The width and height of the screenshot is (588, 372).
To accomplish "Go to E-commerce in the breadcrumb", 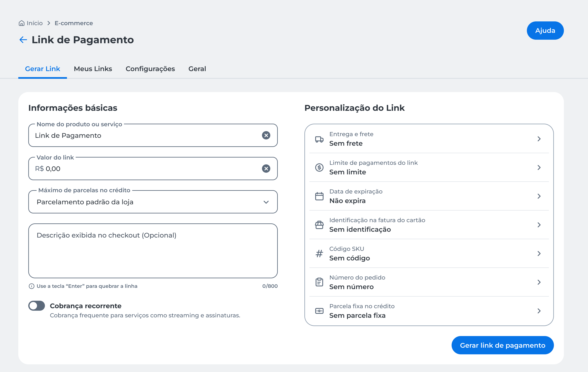I will pyautogui.click(x=74, y=23).
